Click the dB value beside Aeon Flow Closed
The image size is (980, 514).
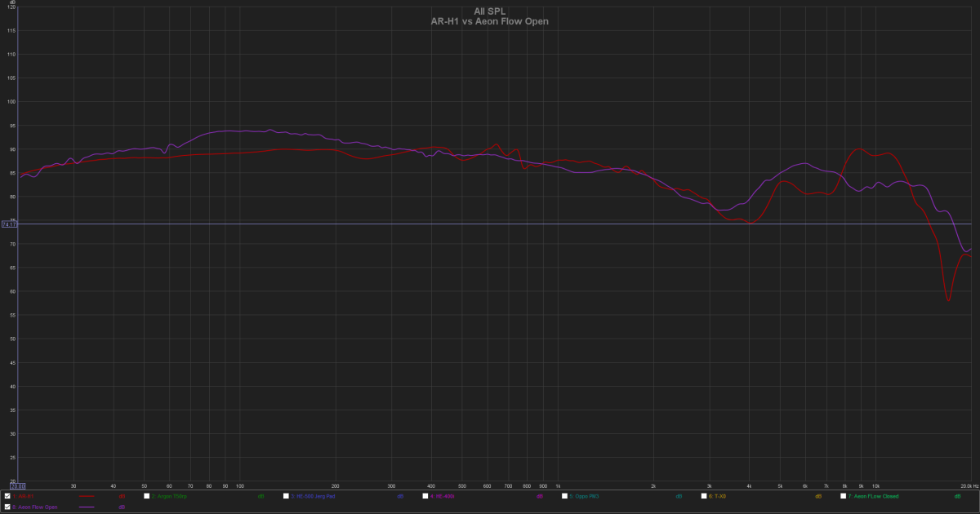point(957,496)
